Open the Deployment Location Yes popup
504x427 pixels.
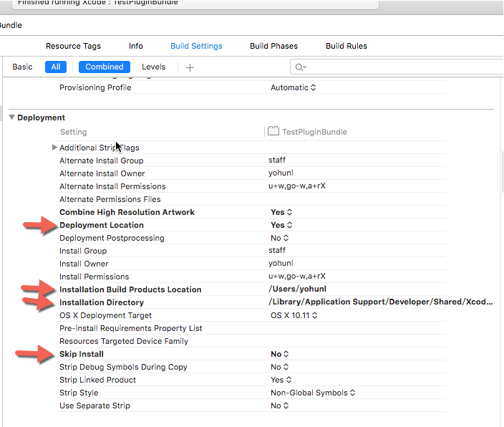pyautogui.click(x=281, y=225)
